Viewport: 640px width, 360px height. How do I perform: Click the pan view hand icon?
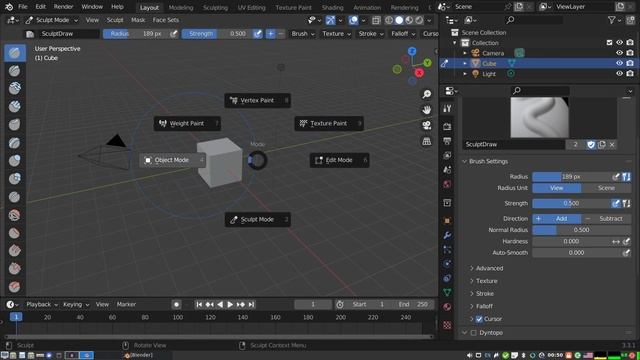(427, 110)
